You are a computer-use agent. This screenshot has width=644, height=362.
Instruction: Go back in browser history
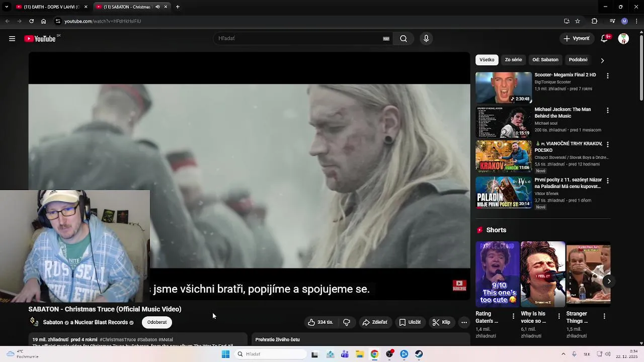[x=7, y=21]
